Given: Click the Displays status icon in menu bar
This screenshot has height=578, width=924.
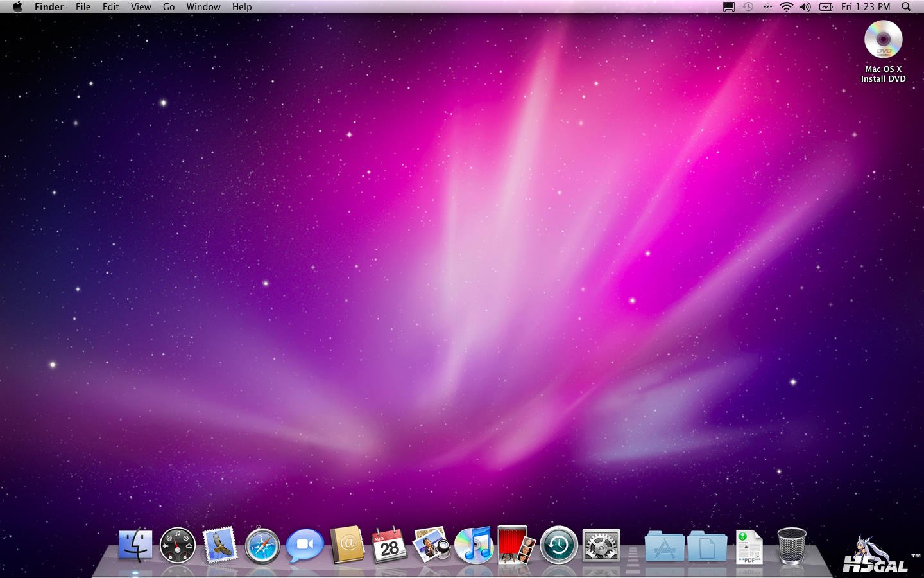Looking at the screenshot, I should (729, 7).
